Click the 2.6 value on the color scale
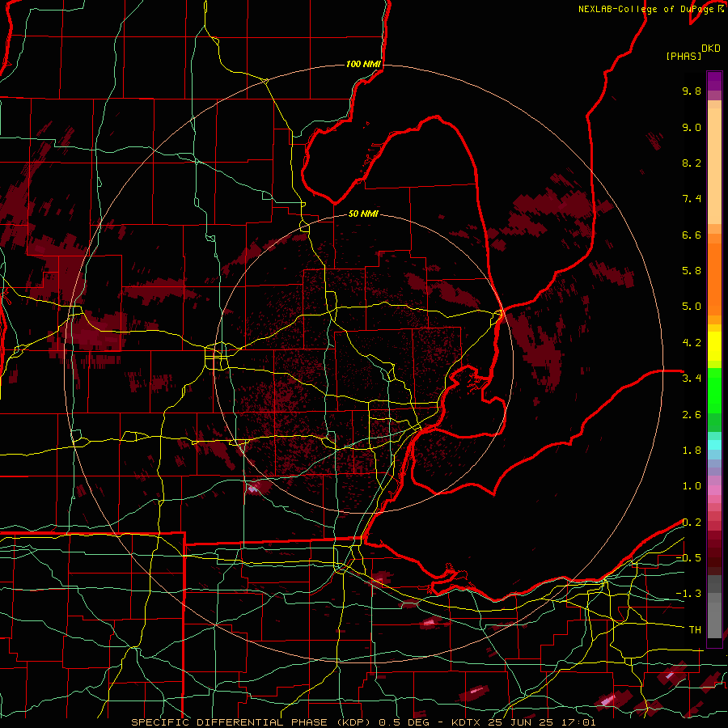This screenshot has height=728, width=728. 692,415
